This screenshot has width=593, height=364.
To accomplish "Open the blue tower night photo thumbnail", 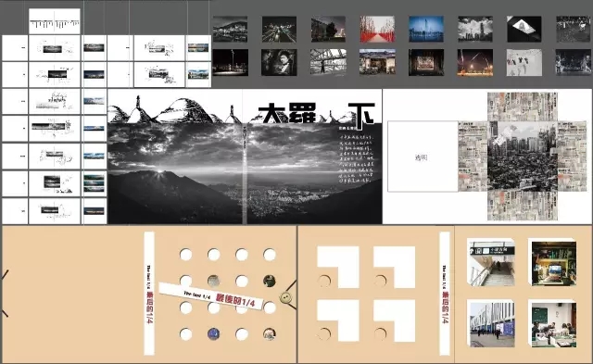I will coord(426,29).
